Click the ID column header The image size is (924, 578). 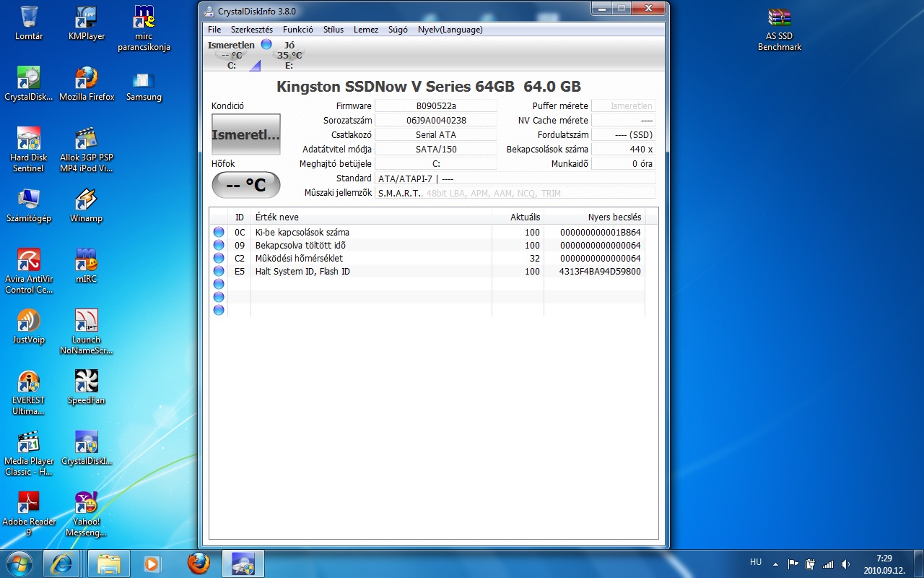point(240,217)
